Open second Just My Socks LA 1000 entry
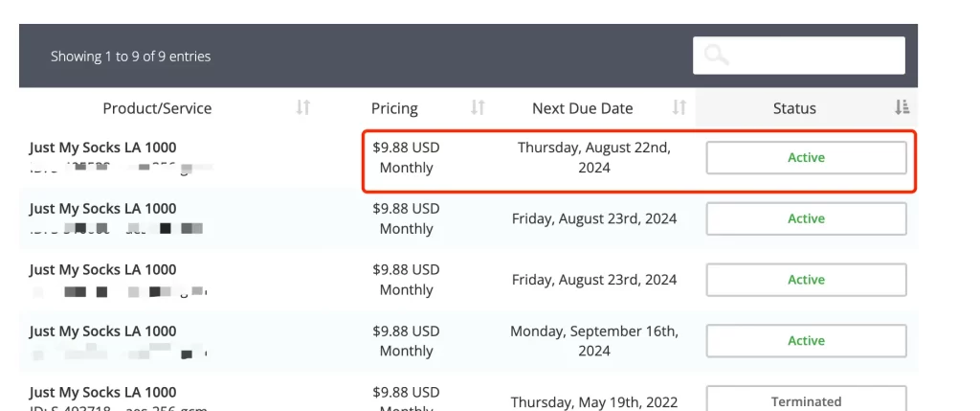 click(102, 208)
